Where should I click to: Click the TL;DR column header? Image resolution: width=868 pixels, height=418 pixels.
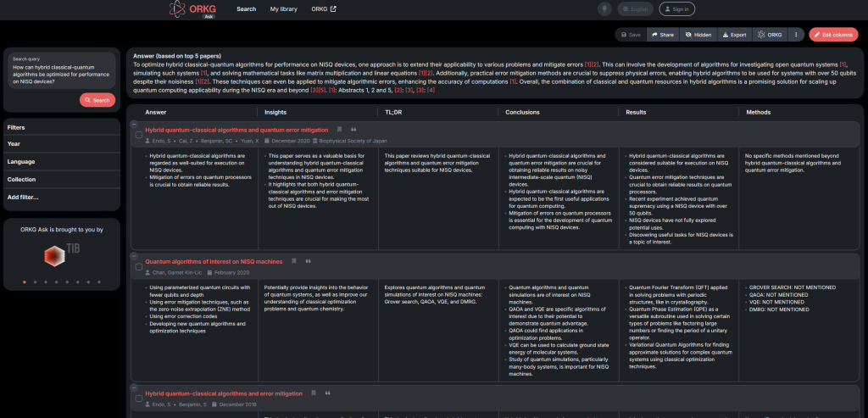393,112
